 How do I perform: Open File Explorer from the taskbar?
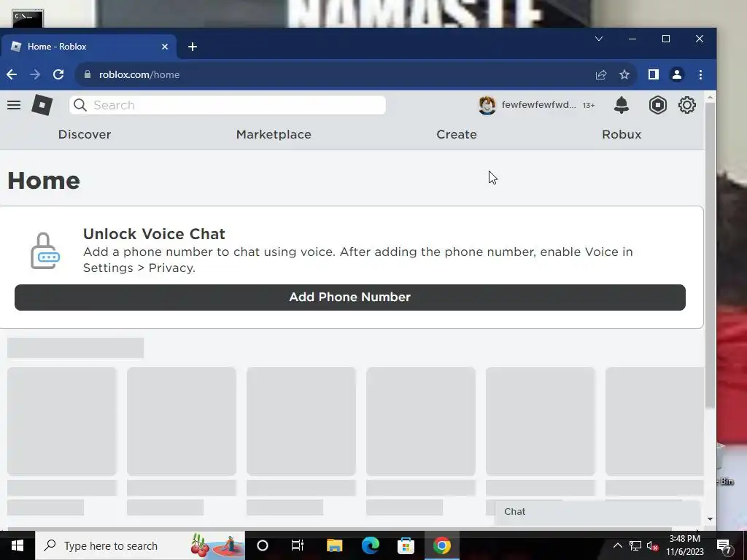tap(334, 545)
